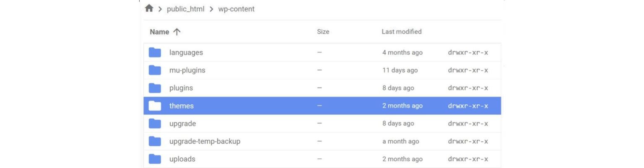644x168 pixels.
Task: Click the uploads folder icon
Action: click(155, 159)
